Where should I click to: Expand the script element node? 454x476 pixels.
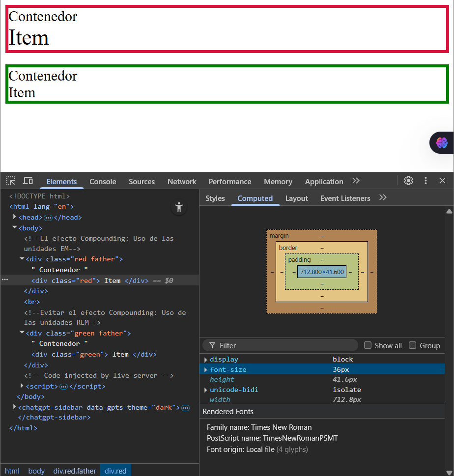(22, 386)
